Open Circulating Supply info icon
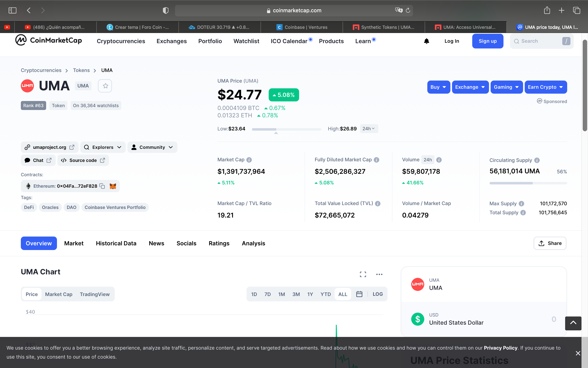The image size is (588, 368). [x=537, y=160]
